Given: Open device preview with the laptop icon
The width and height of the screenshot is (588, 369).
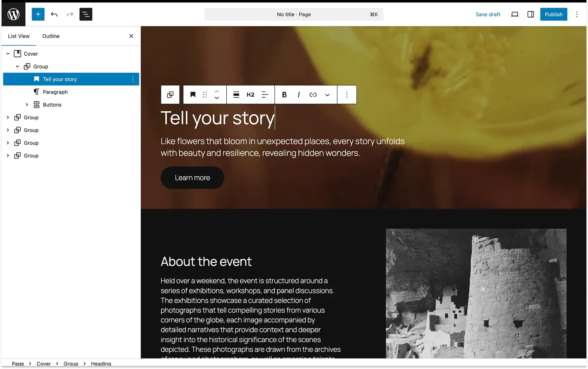Looking at the screenshot, I should [514, 14].
